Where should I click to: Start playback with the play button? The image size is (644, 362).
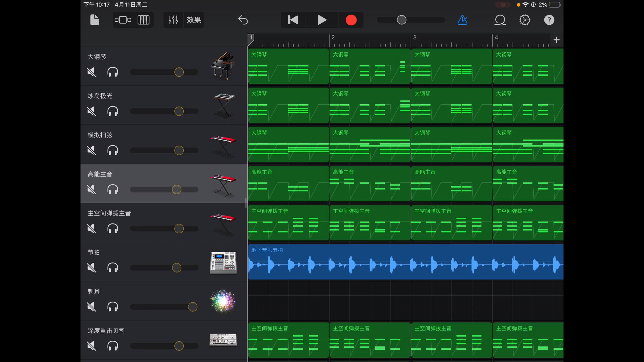pos(322,20)
